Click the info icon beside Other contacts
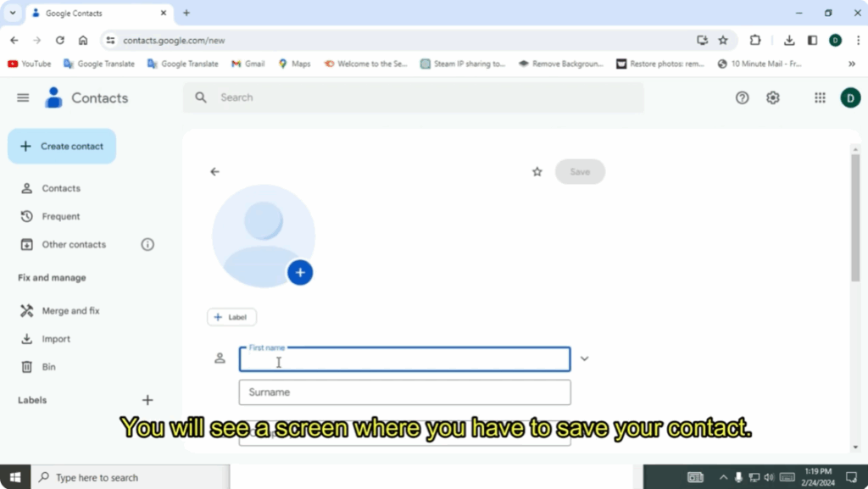Viewport: 868px width, 489px height. click(x=147, y=244)
